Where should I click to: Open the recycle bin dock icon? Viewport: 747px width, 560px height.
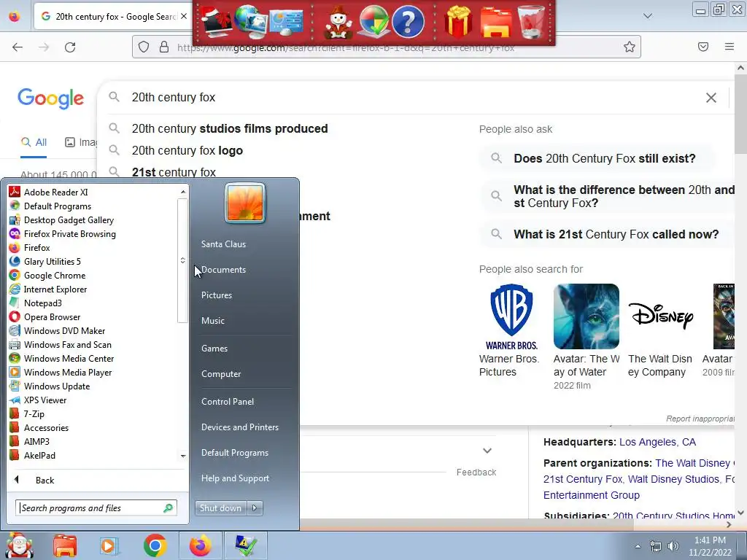pos(531,22)
